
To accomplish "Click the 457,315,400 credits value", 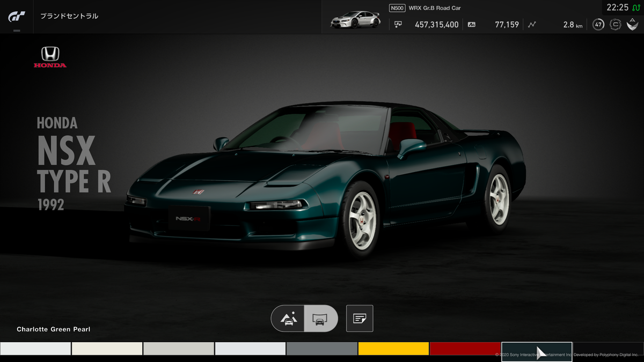I will [437, 25].
